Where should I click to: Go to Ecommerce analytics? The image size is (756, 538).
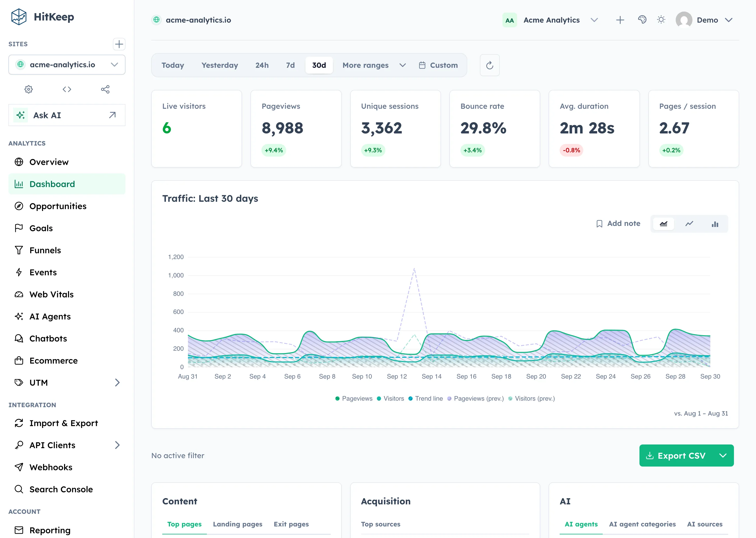point(67,361)
